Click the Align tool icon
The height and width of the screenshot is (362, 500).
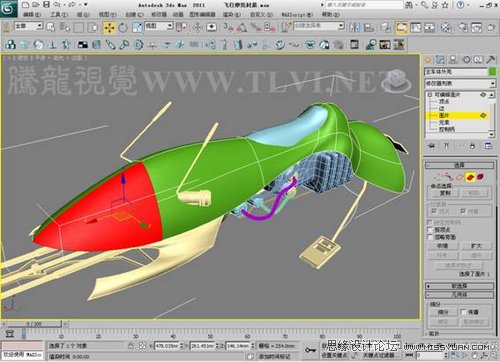point(368,27)
